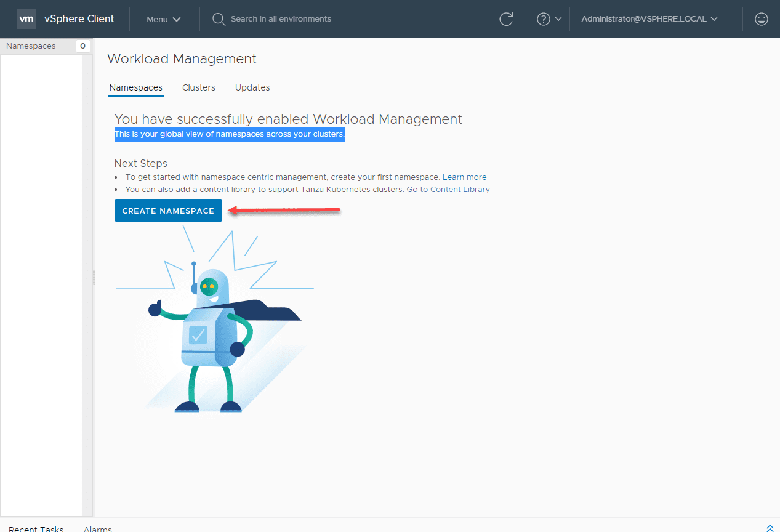
Task: Select the Namespaces tab
Action: pos(135,87)
